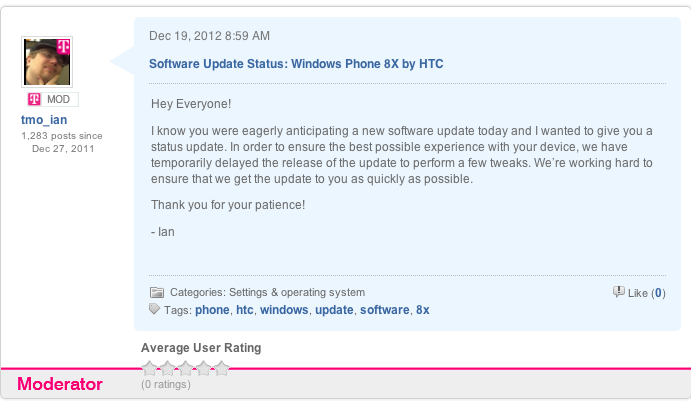
Task: Select the htc tag
Action: coord(245,310)
